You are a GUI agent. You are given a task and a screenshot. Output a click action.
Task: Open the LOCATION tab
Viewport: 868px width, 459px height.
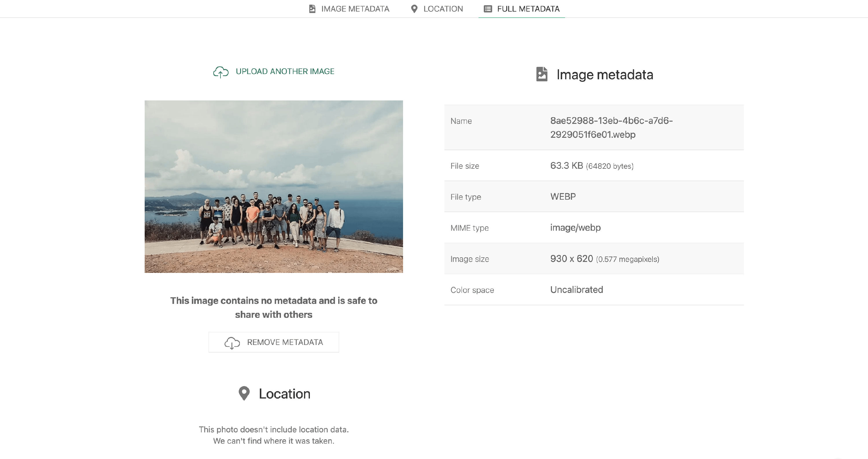443,9
